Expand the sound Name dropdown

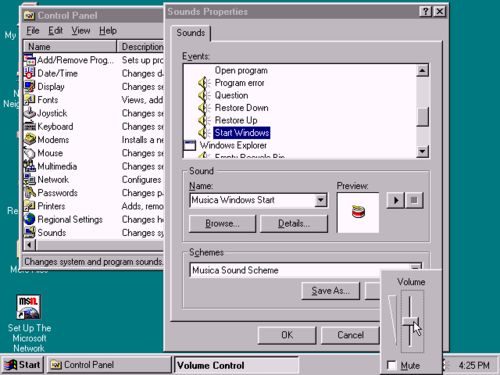click(321, 200)
